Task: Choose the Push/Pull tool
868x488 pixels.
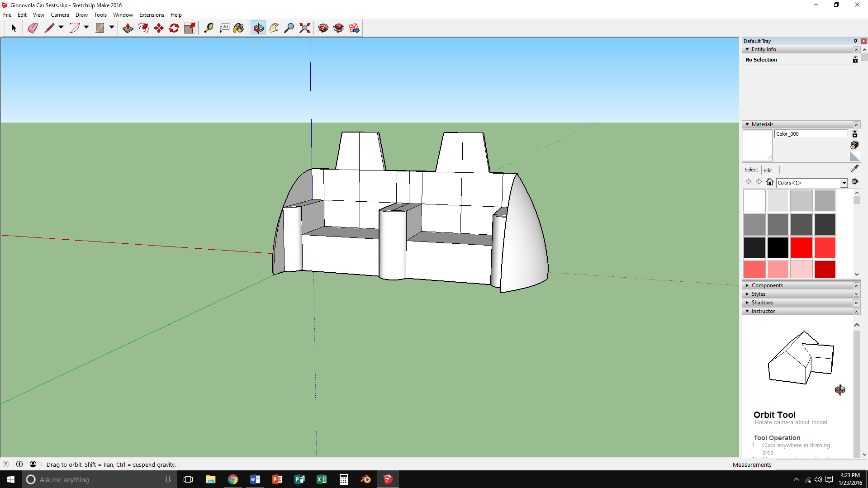Action: tap(128, 28)
